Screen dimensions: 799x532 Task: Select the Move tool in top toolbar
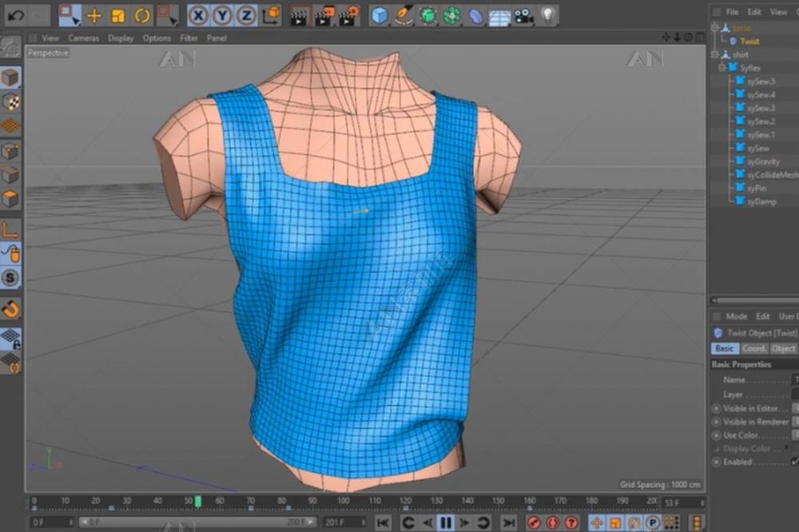click(x=94, y=15)
